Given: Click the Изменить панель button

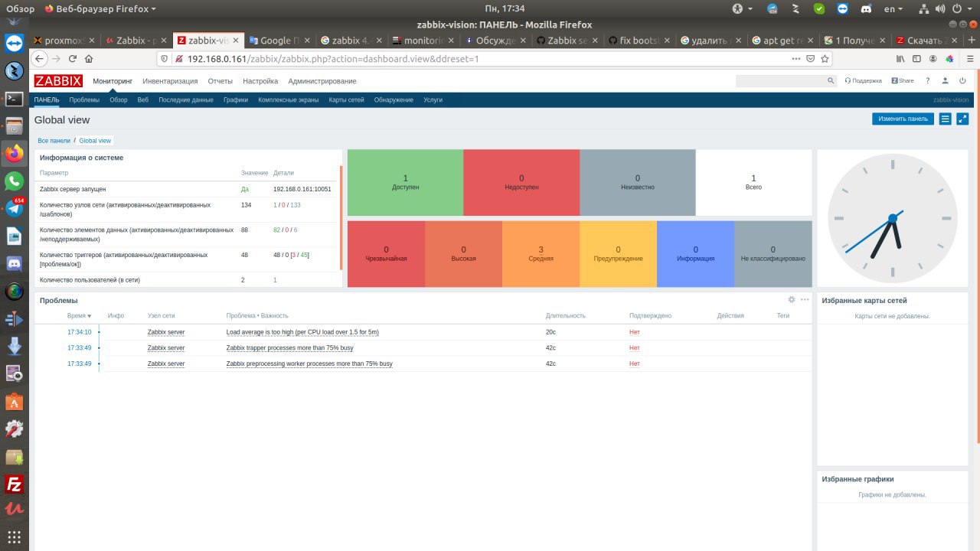Looking at the screenshot, I should tap(903, 119).
